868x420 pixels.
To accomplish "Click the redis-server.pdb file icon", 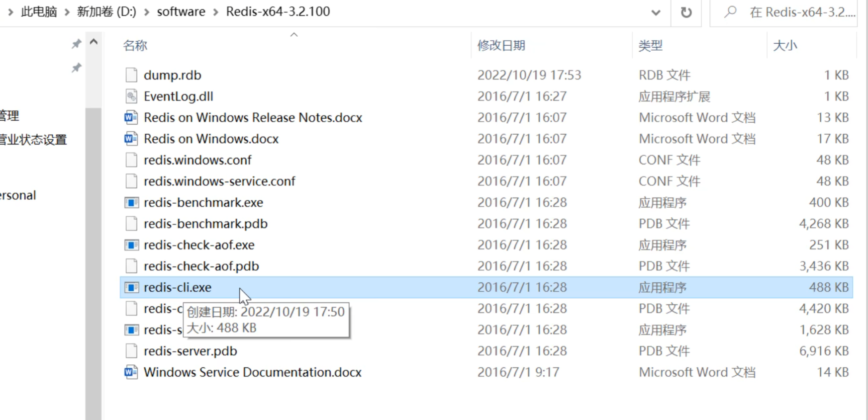I will click(x=131, y=351).
